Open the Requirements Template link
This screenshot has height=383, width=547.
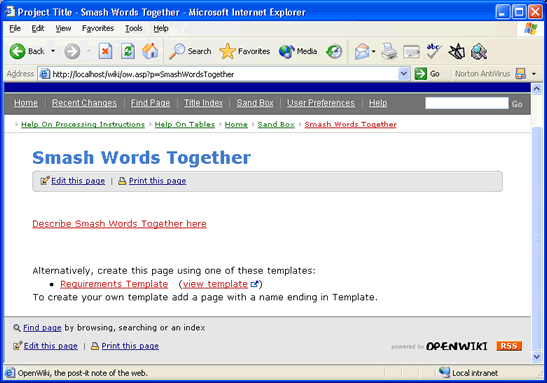(x=114, y=284)
